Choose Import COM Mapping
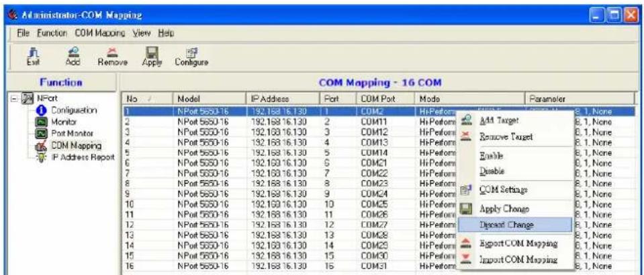 515,260
